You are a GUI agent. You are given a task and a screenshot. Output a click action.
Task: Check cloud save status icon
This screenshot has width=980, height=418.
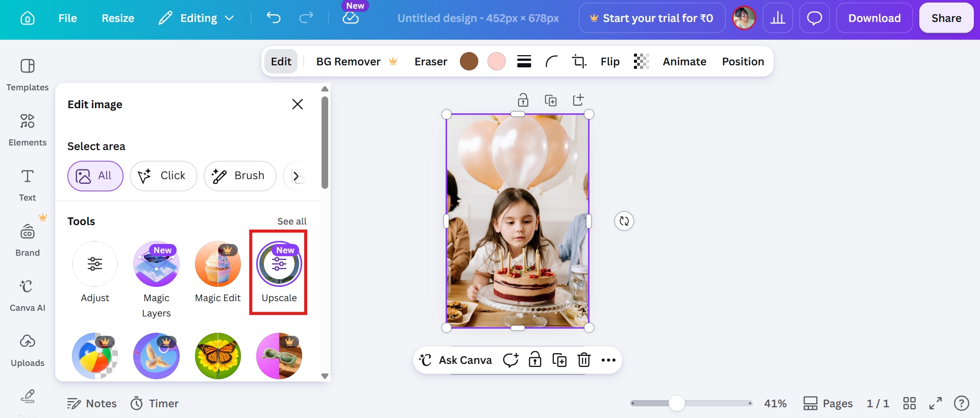pos(351,18)
